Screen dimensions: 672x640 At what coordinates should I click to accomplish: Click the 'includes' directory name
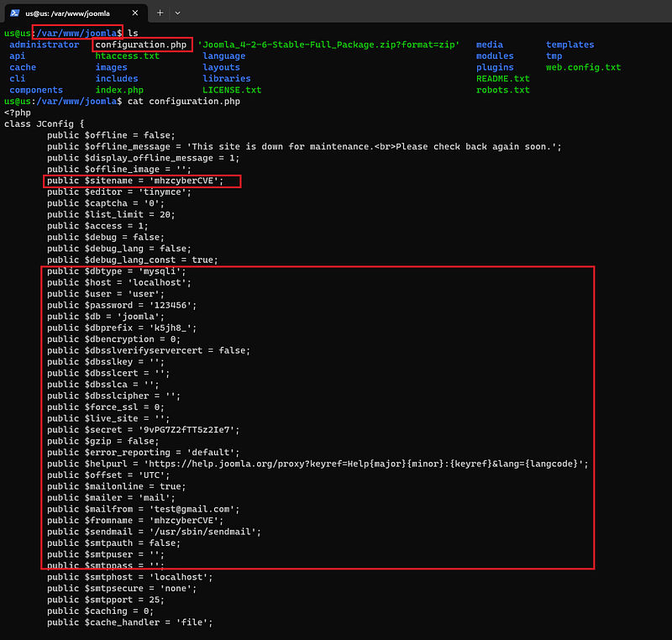(x=117, y=79)
